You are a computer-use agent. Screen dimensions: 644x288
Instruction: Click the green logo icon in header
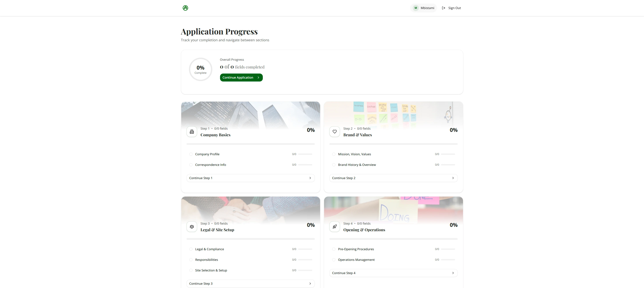click(x=185, y=8)
